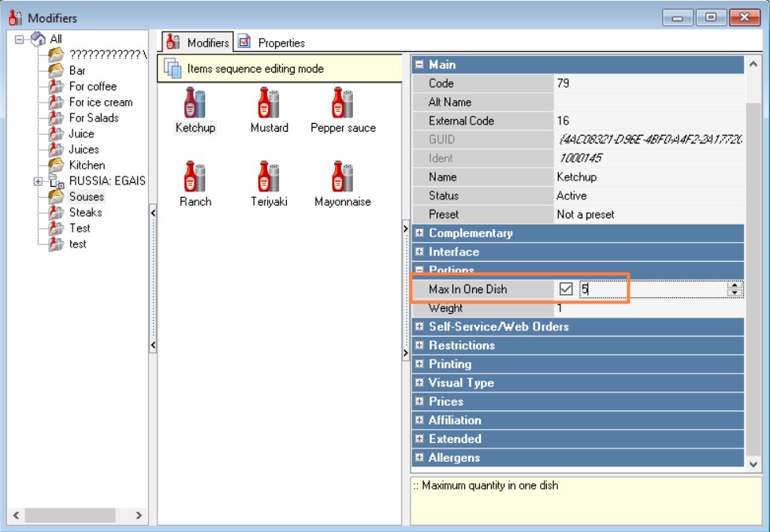Click the For Salads group icon
This screenshot has height=532, width=770.
56,117
